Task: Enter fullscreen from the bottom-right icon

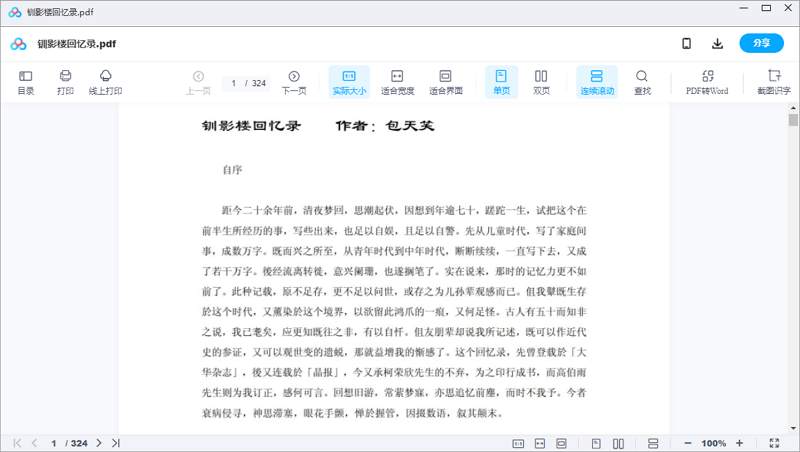Action: click(775, 442)
